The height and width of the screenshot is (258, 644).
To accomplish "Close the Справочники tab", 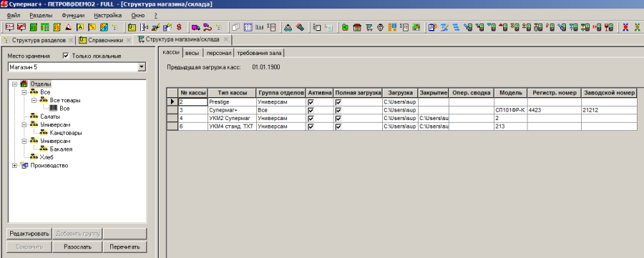I will pyautogui.click(x=128, y=40).
